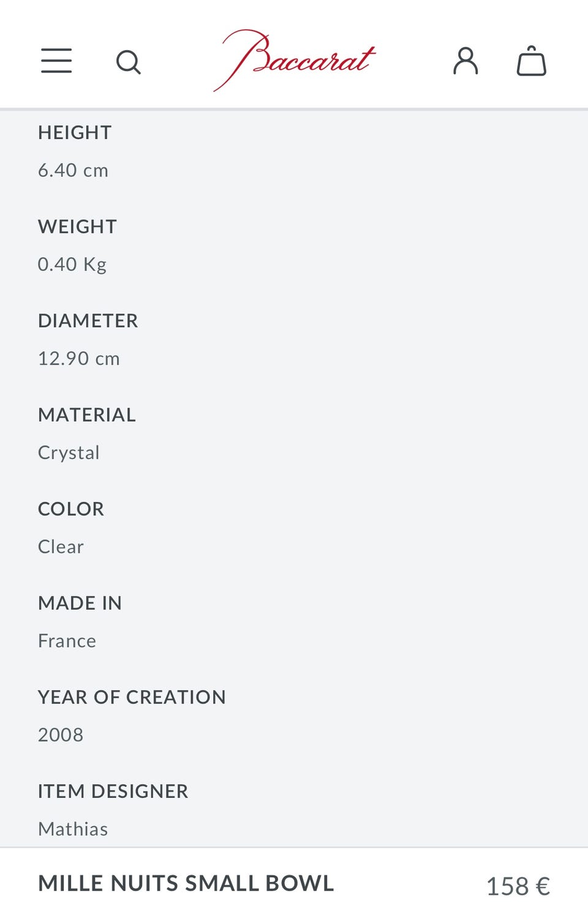Click the HEIGHT specification label

[75, 132]
